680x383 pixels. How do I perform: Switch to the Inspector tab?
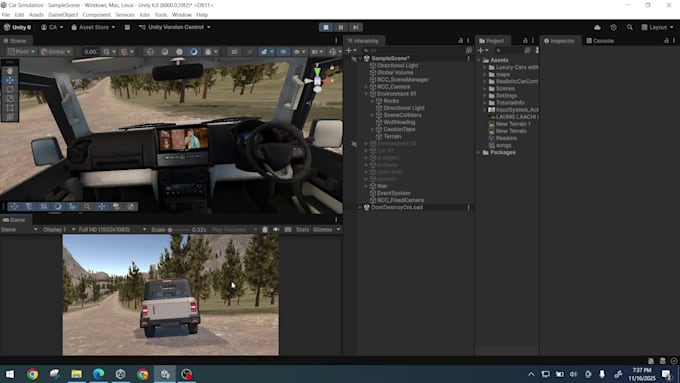(559, 41)
